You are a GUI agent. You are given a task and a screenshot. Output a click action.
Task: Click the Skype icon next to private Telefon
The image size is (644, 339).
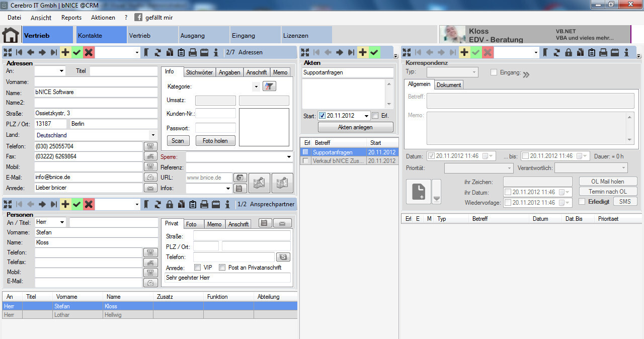click(x=284, y=257)
